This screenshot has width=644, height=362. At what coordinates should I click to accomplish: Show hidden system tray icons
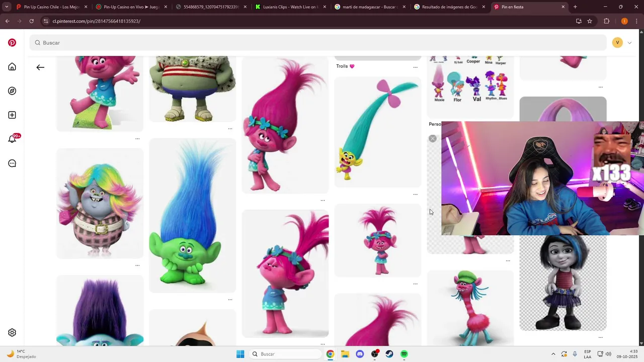click(x=553, y=354)
